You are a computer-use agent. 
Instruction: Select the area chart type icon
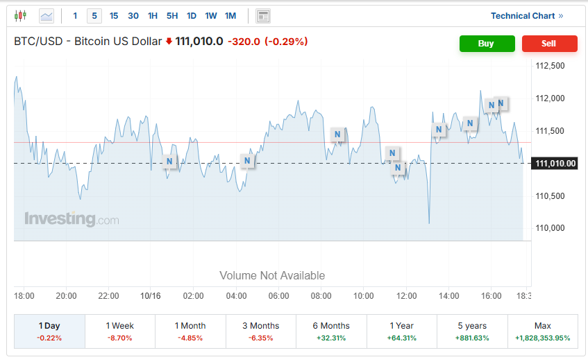tap(47, 15)
